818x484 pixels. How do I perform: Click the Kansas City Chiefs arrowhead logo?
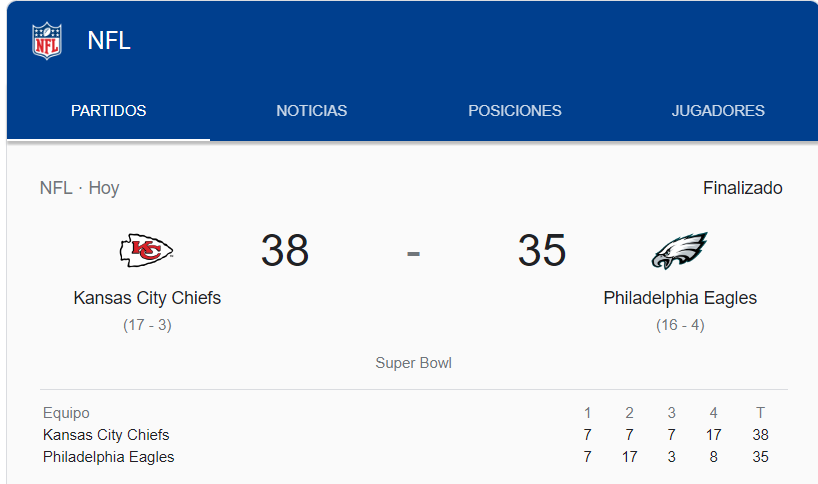(147, 250)
